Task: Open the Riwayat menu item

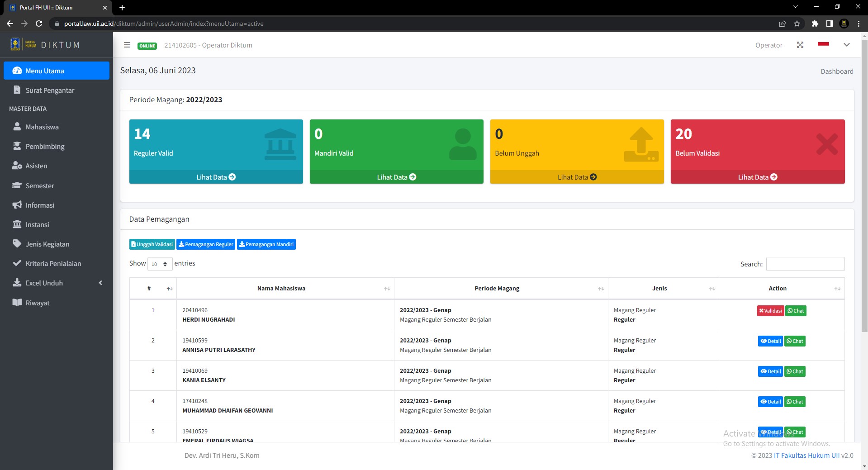Action: click(x=57, y=303)
